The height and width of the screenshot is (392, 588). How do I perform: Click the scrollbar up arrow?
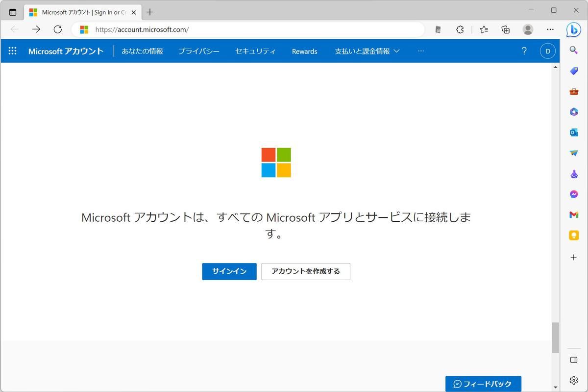[555, 67]
